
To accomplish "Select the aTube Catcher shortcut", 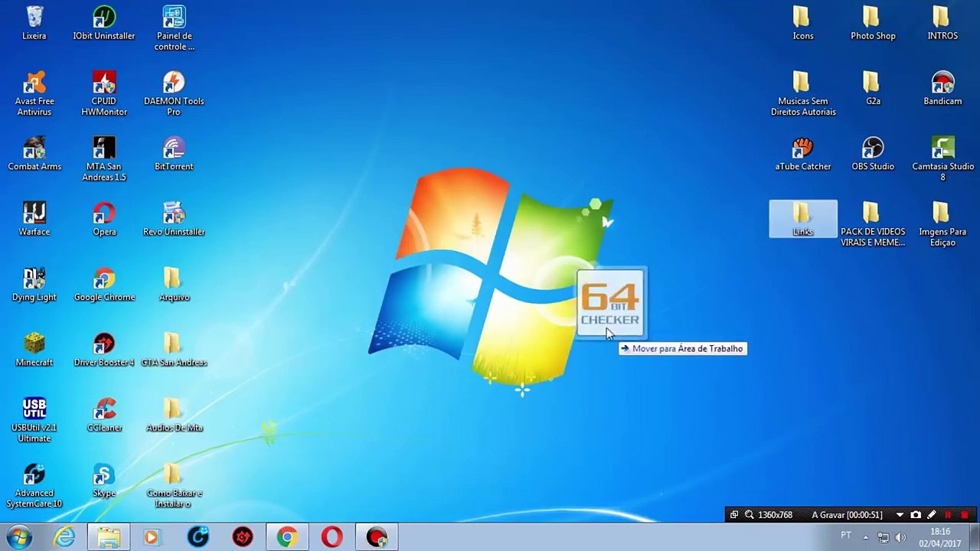I will click(x=803, y=153).
